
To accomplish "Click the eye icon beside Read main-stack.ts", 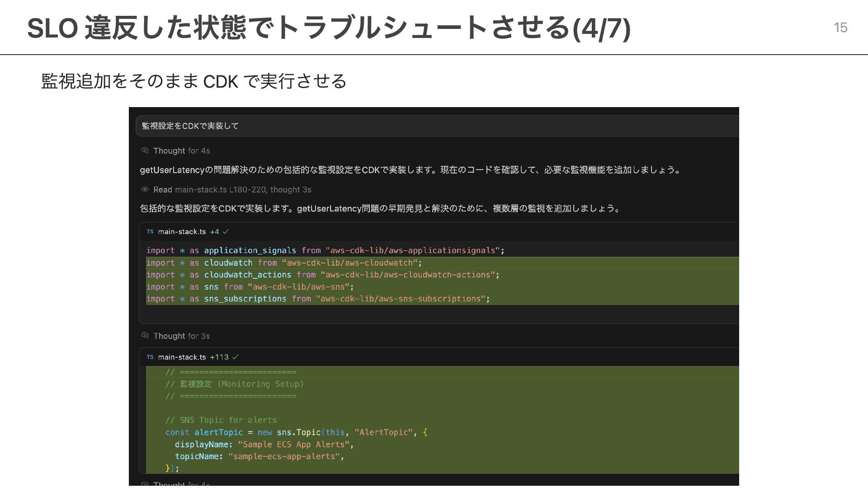I will (145, 189).
